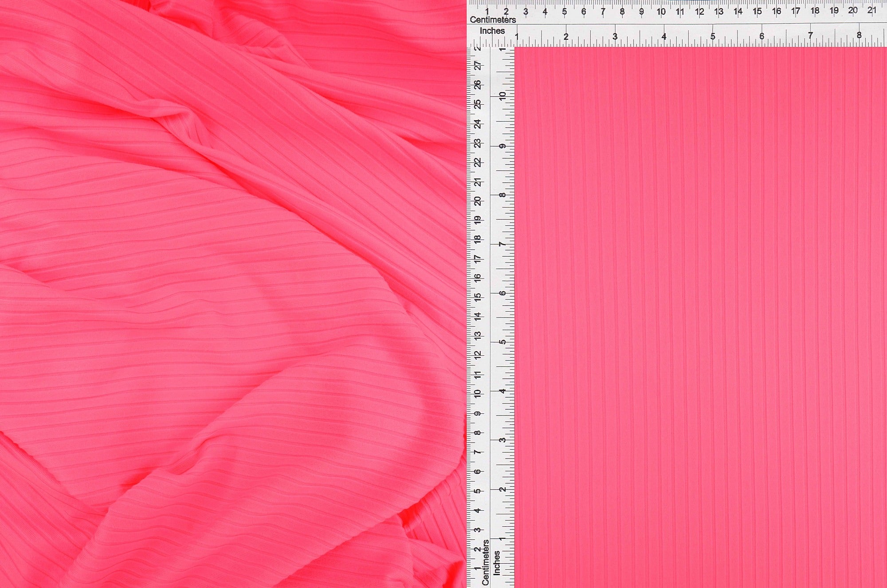
Task: Click the draped pink fabric photo
Action: (x=231, y=293)
